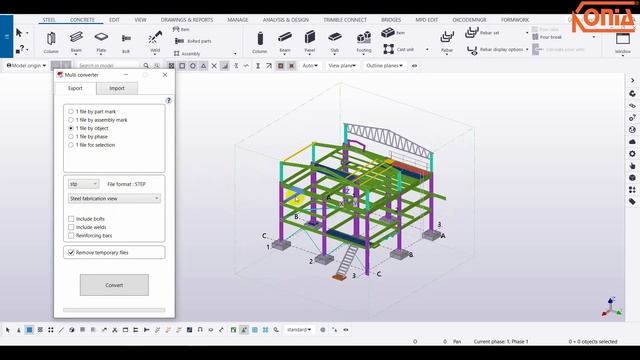Open the View plane dropdown
This screenshot has width=640, height=360.
point(342,65)
